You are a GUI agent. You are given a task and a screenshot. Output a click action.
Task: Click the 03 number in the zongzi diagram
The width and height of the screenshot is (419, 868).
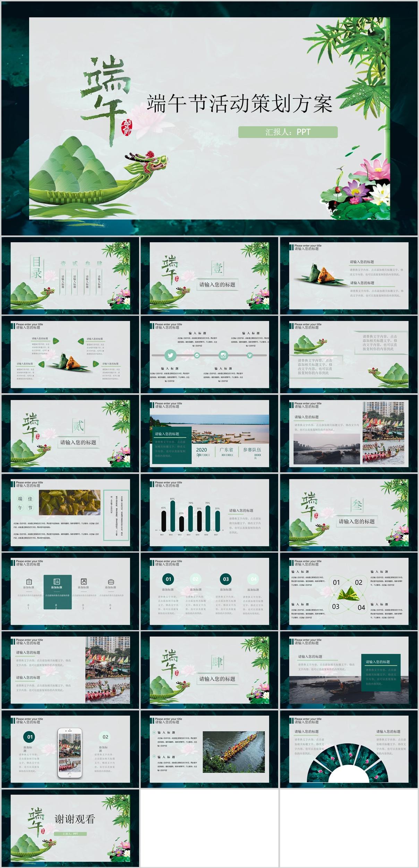click(336, 607)
